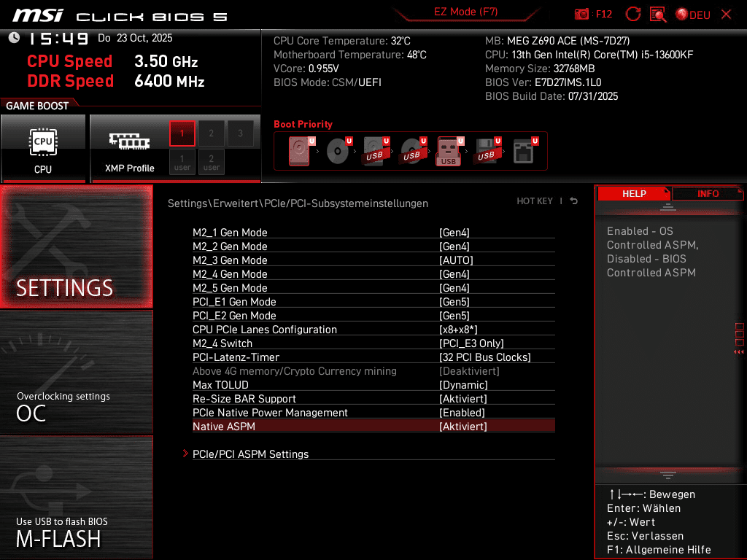Click the optical disc boot priority icon

(x=338, y=151)
